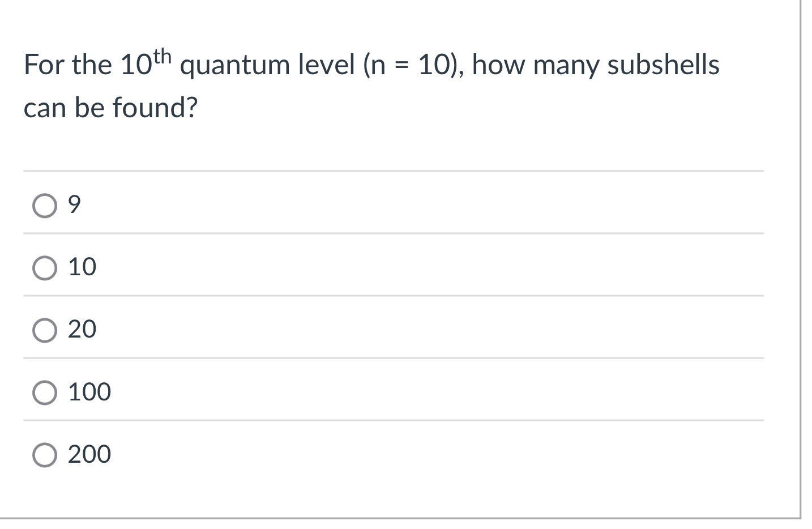Select the radio button for answer 20

point(44,330)
